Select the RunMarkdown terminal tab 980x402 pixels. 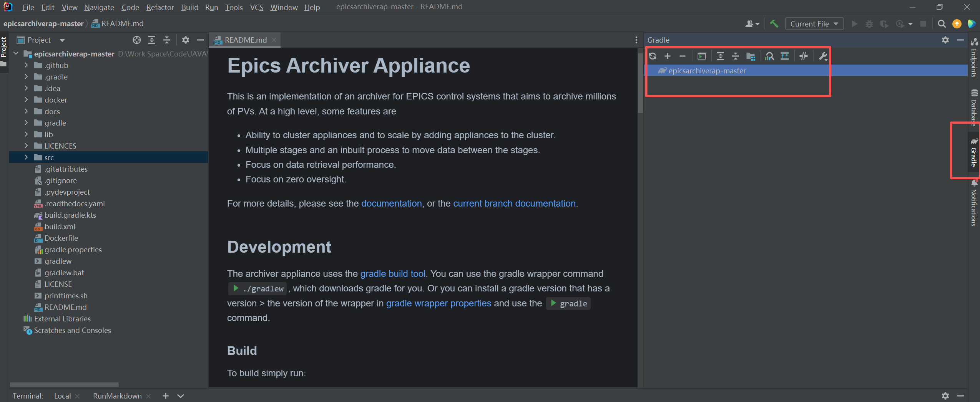coord(117,396)
